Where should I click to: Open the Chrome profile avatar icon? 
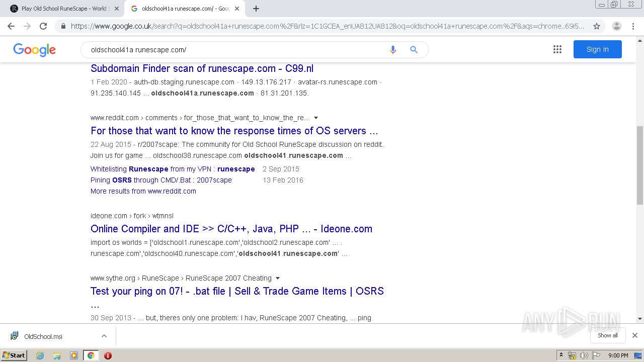click(x=616, y=26)
